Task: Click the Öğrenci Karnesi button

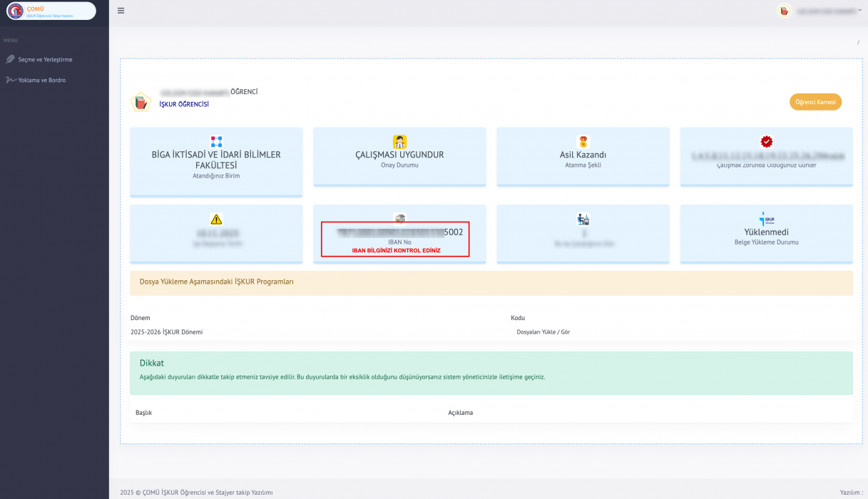Action: [x=815, y=102]
